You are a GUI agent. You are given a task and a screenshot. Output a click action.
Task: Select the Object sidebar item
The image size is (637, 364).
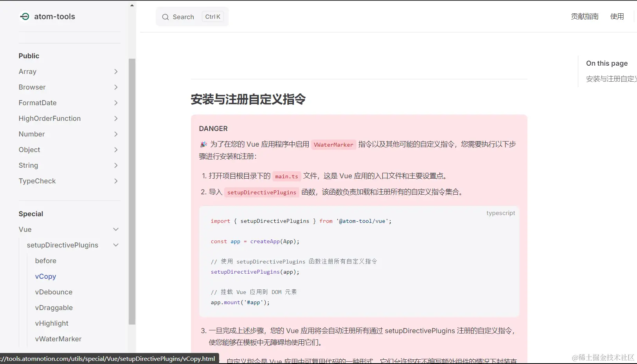coord(29,150)
